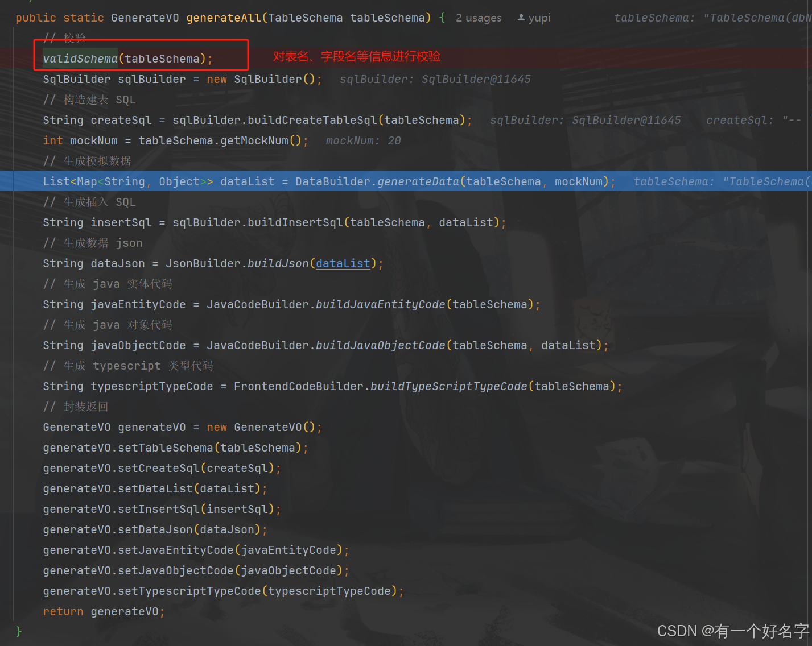Click the validSchema method call
Image resolution: width=812 pixels, height=646 pixels.
[x=80, y=59]
